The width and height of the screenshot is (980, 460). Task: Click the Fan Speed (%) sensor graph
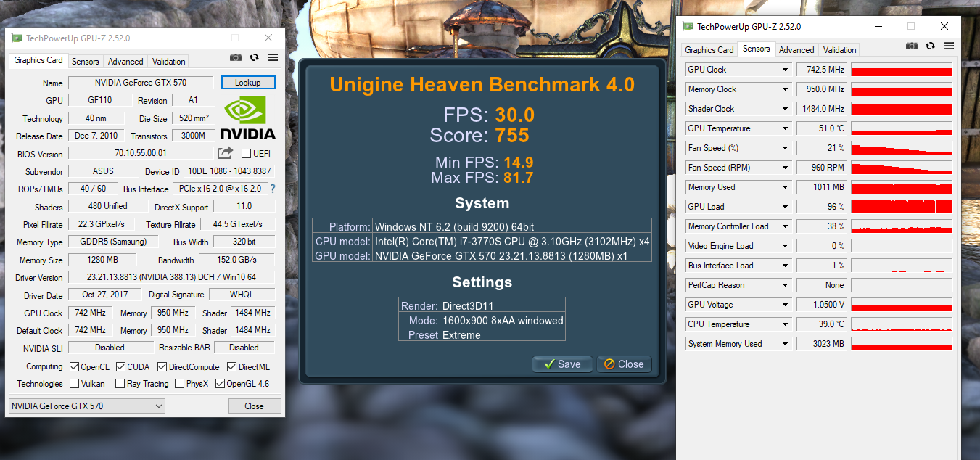pos(901,148)
